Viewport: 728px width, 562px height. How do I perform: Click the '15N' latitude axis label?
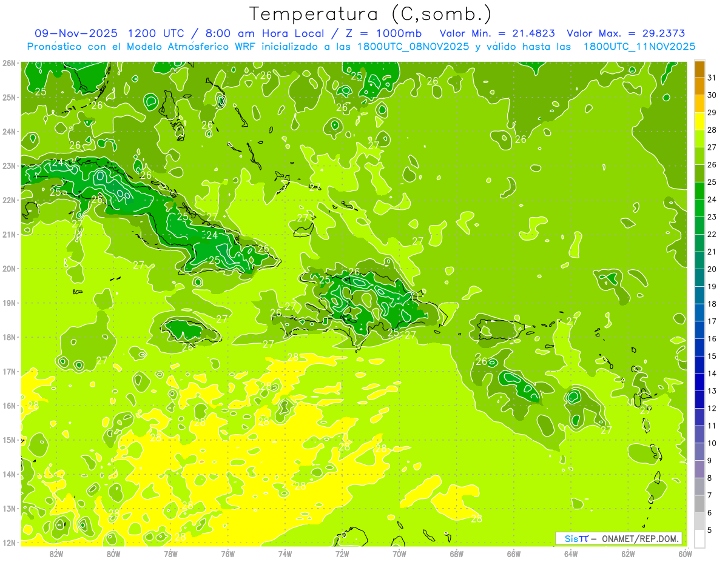coord(8,440)
